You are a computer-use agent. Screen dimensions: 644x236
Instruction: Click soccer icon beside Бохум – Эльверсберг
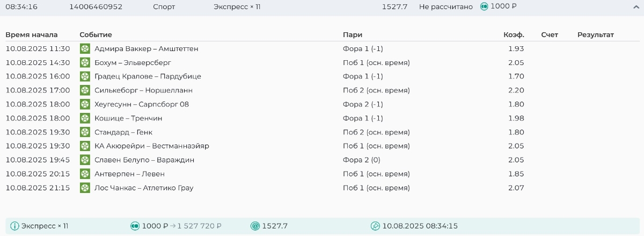(85, 62)
